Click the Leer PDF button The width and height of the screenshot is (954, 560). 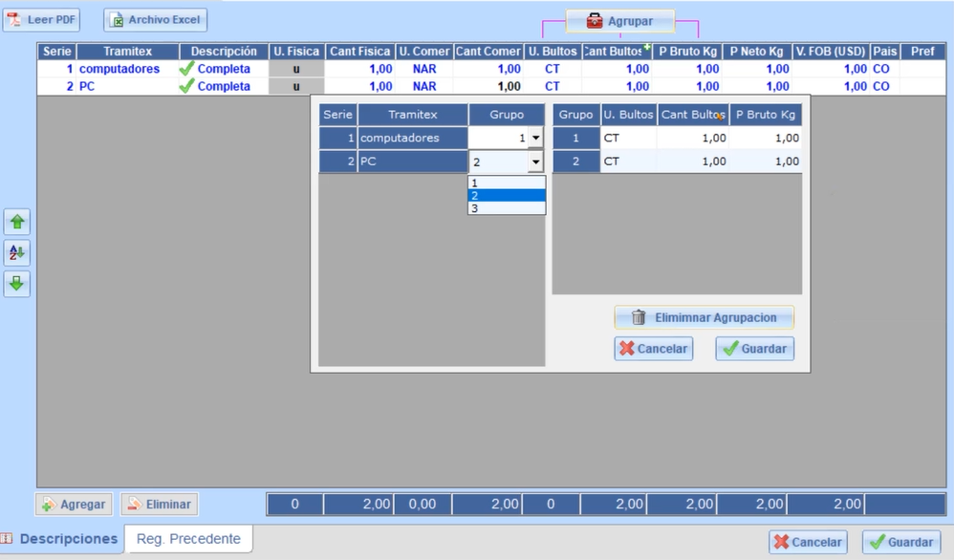pos(42,19)
